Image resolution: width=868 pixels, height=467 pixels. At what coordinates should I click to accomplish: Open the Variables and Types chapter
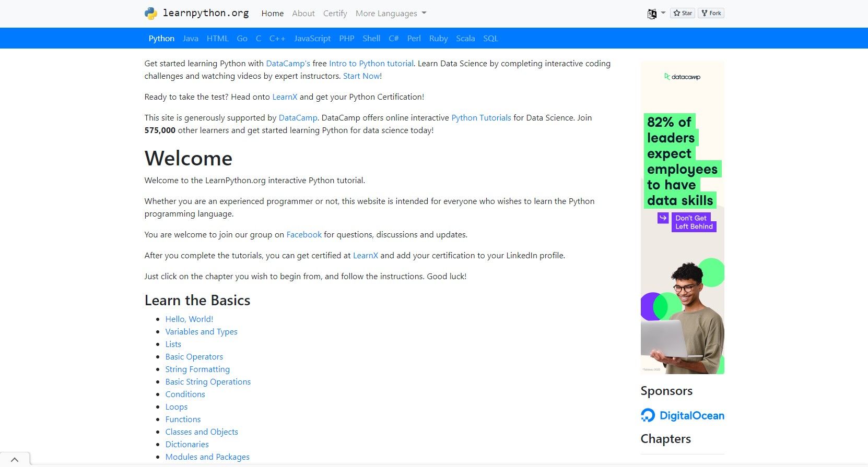pyautogui.click(x=202, y=332)
